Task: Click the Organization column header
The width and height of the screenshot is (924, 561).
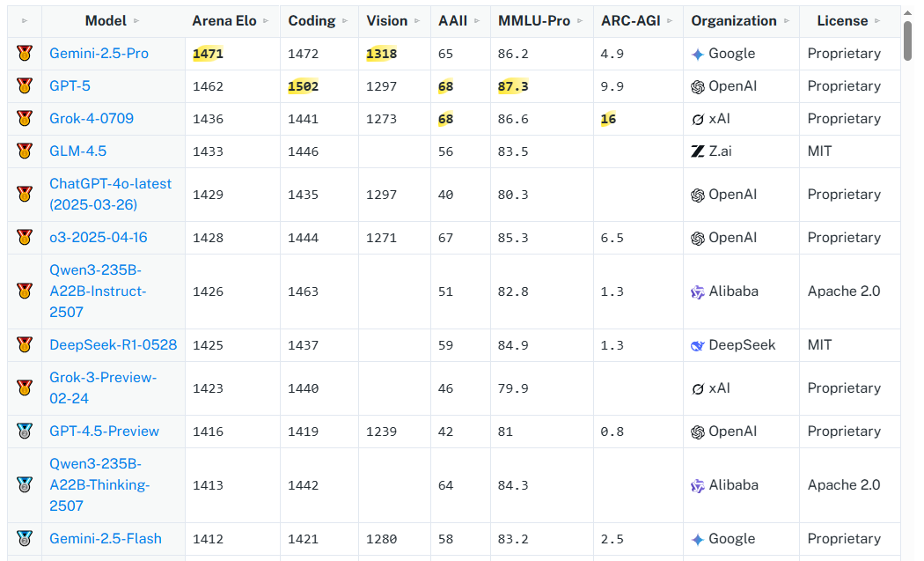Action: (x=734, y=21)
